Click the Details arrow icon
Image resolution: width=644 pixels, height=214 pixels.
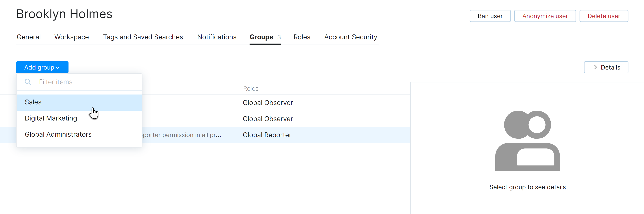(595, 67)
